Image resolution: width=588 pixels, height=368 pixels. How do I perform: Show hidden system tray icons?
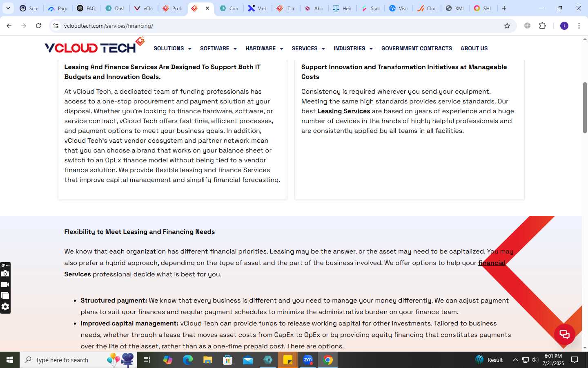[x=515, y=360]
